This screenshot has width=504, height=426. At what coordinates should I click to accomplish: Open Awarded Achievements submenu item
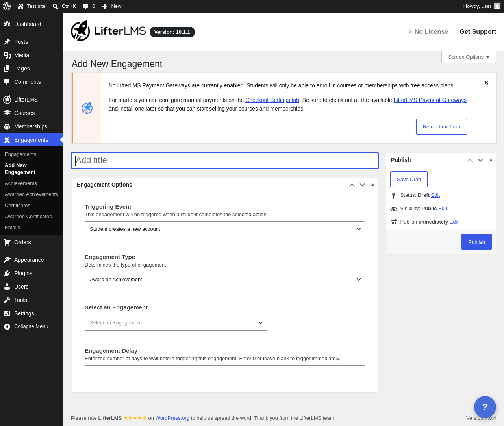[31, 194]
